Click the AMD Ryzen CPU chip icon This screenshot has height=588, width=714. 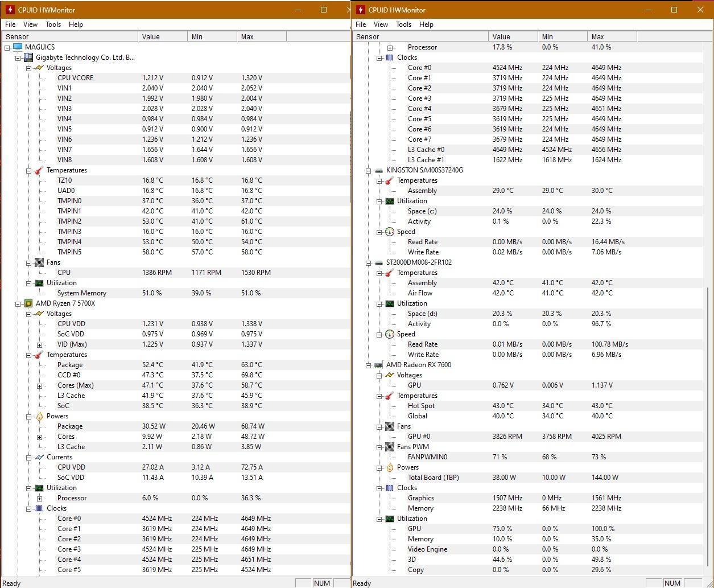click(x=28, y=303)
